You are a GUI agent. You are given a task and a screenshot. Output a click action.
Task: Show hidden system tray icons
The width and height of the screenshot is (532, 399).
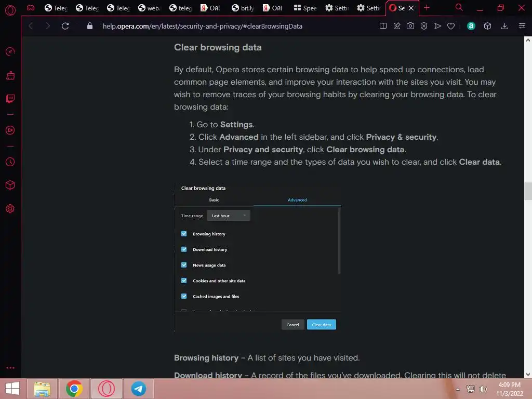coord(458,389)
